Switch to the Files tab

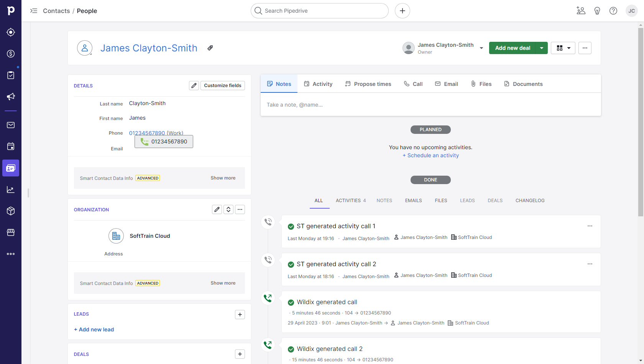[x=481, y=84]
